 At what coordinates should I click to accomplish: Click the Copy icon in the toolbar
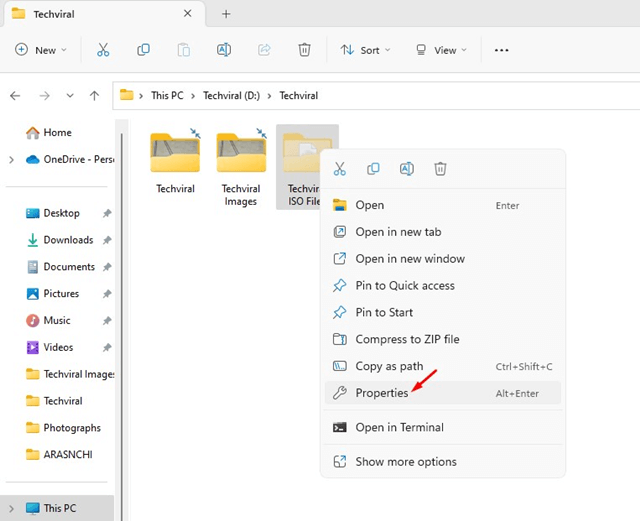[143, 50]
